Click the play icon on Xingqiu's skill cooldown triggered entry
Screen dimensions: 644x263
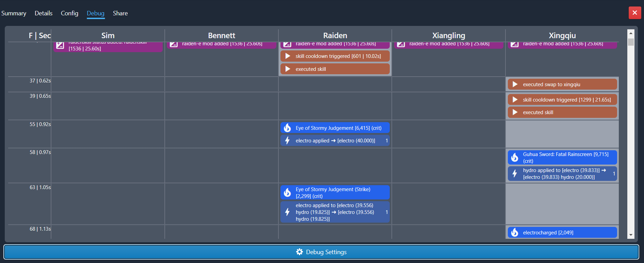(515, 99)
